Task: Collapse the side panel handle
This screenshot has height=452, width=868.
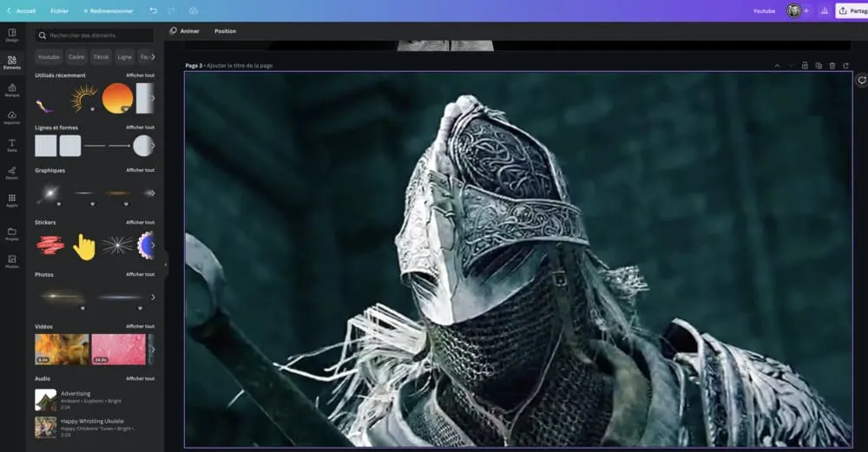Action: point(166,265)
